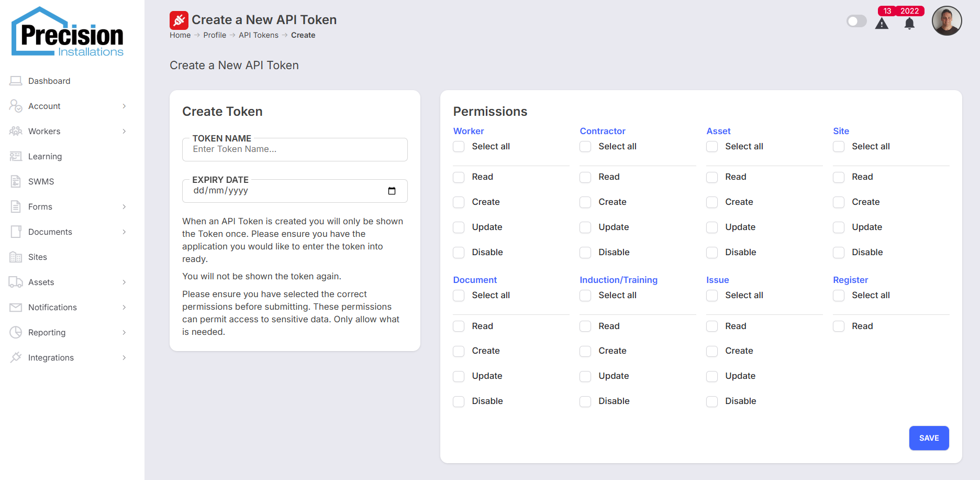Go to API Tokens breadcrumb link

(258, 35)
